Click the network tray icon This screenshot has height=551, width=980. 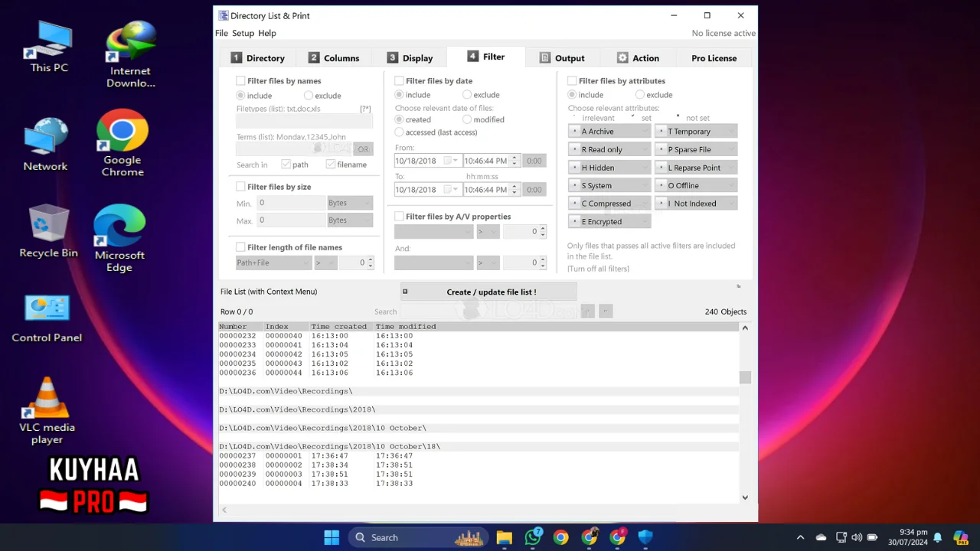(841, 537)
